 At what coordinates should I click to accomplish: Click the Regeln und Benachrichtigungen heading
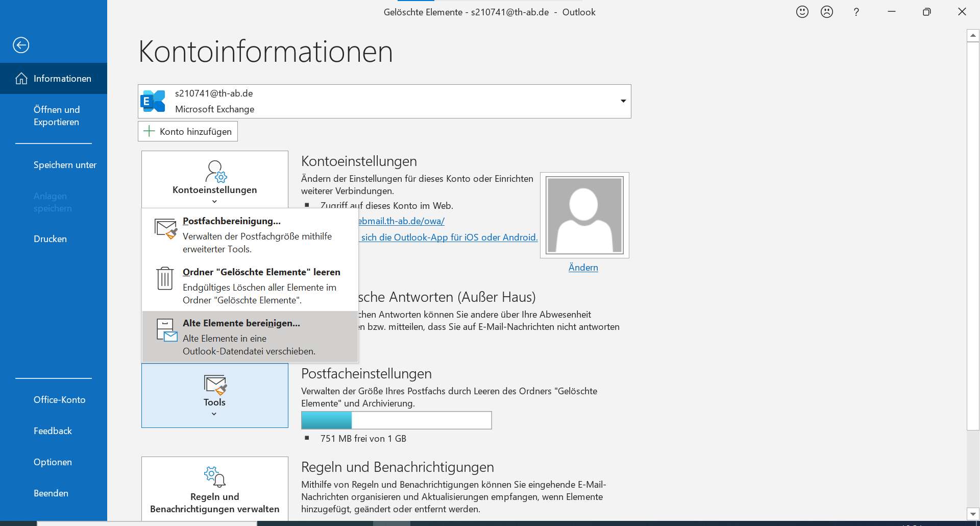(398, 467)
